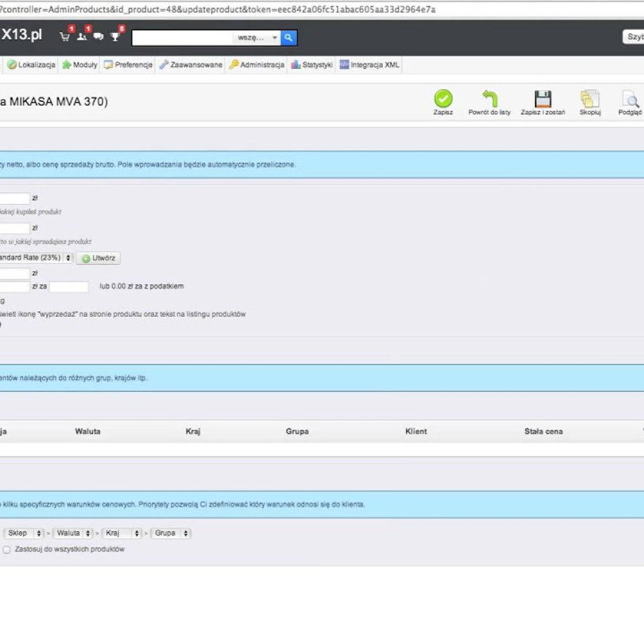Screen dimensions: 644x644
Task: Click the Podgląd preview icon
Action: 631,99
